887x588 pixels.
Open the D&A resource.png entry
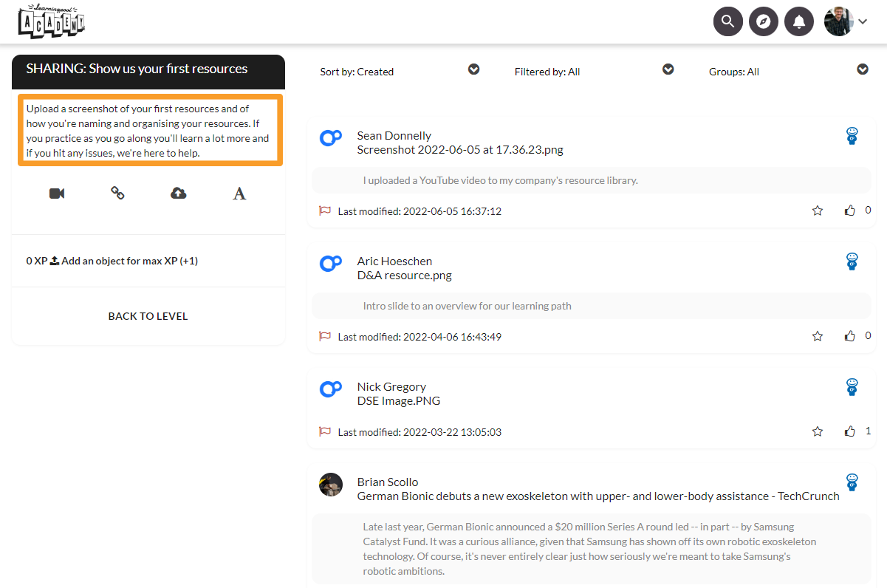click(x=404, y=276)
